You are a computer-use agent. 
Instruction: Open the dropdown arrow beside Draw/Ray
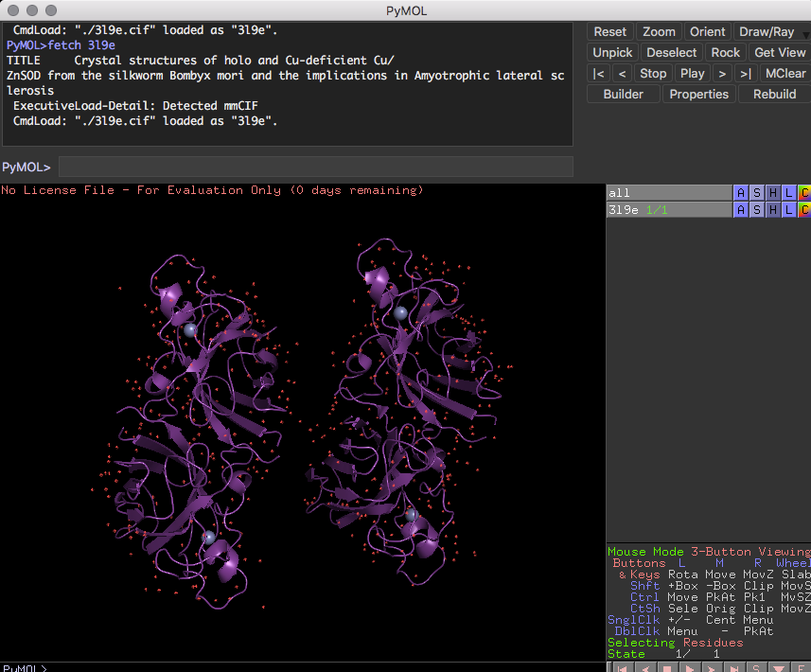point(806,34)
